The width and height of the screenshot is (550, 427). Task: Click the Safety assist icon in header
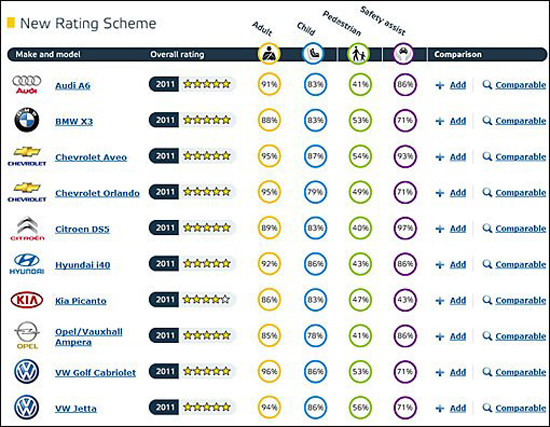(403, 54)
